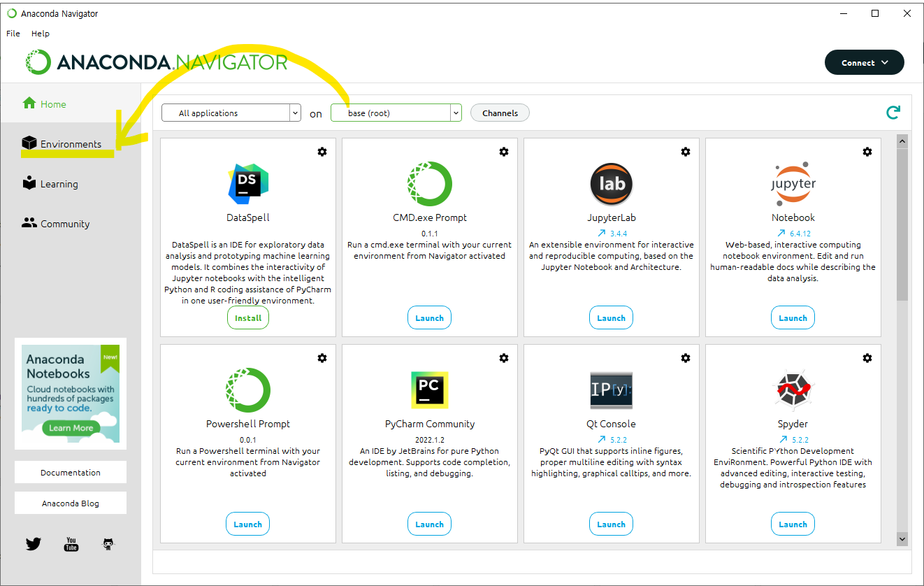Launch Powershell Prompt
The width and height of the screenshot is (924, 586).
tap(248, 524)
